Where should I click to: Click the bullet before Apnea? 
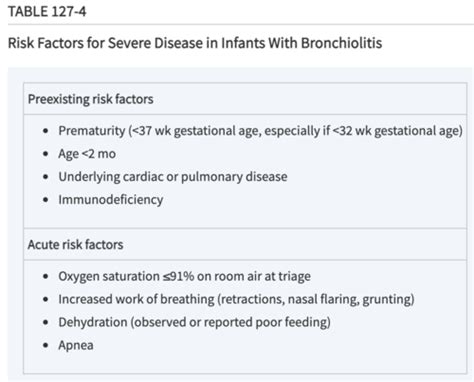click(46, 345)
